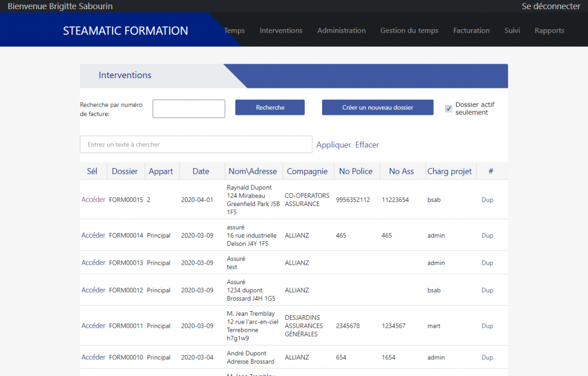Sort by the No Ass column header
588x376 pixels.
click(x=401, y=171)
